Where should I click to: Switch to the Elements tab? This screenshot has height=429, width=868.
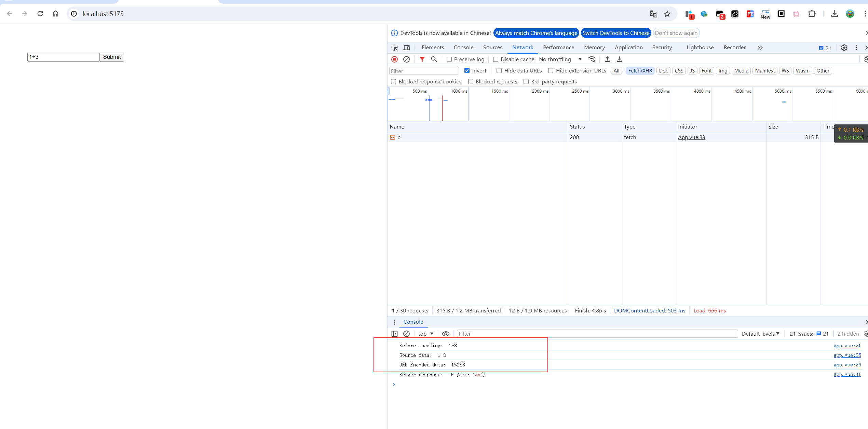433,48
